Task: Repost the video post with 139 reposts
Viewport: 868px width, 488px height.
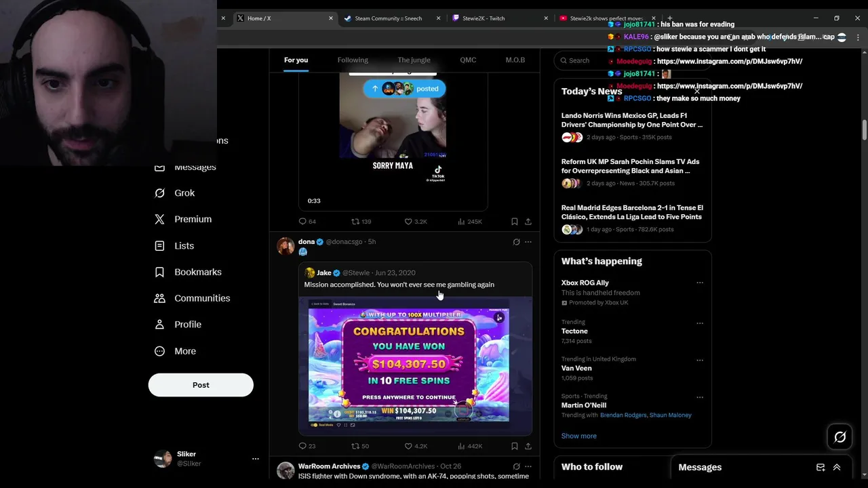Action: pos(361,222)
